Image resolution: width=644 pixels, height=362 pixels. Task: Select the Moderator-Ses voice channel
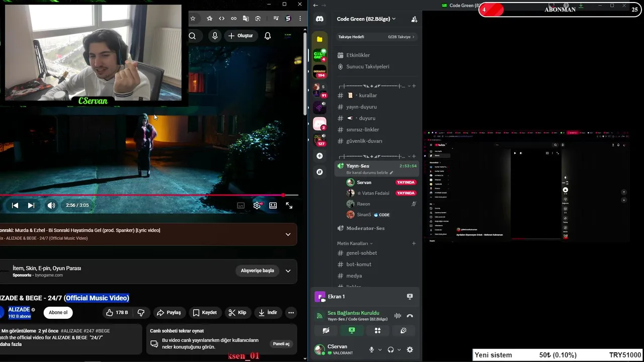pyautogui.click(x=377, y=228)
